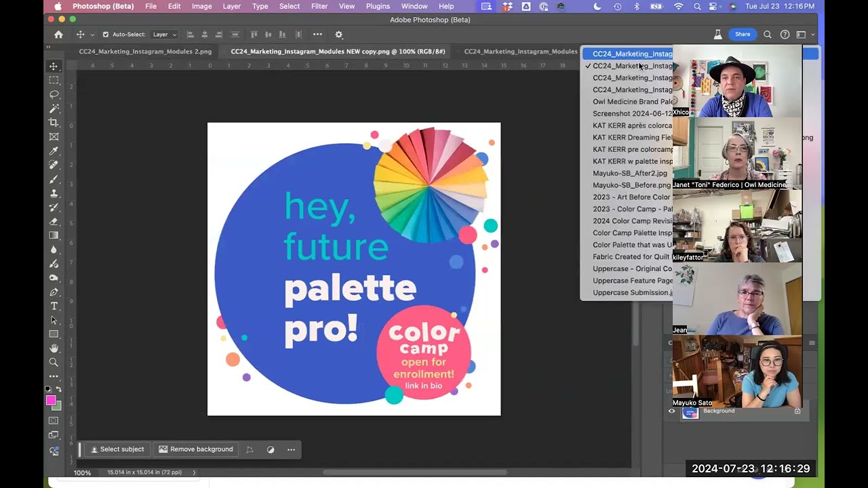Select the Brush tool
The width and height of the screenshot is (868, 488).
54,179
